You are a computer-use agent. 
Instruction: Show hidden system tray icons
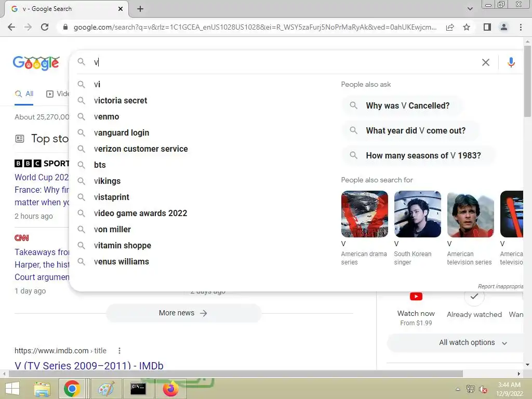coord(458,389)
